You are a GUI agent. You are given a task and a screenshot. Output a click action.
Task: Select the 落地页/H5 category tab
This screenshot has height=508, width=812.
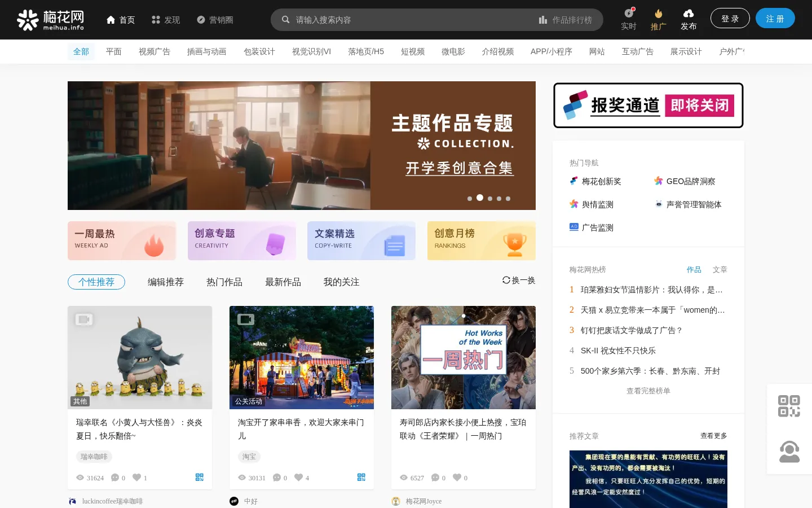click(x=366, y=51)
